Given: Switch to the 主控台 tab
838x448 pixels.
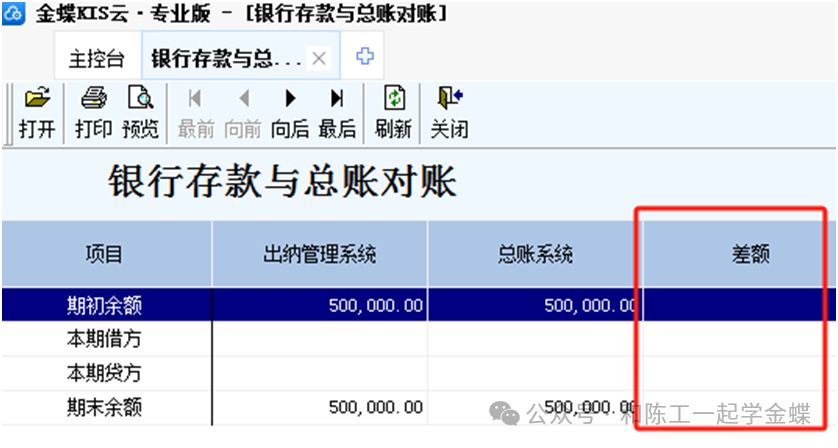Looking at the screenshot, I should coord(96,58).
